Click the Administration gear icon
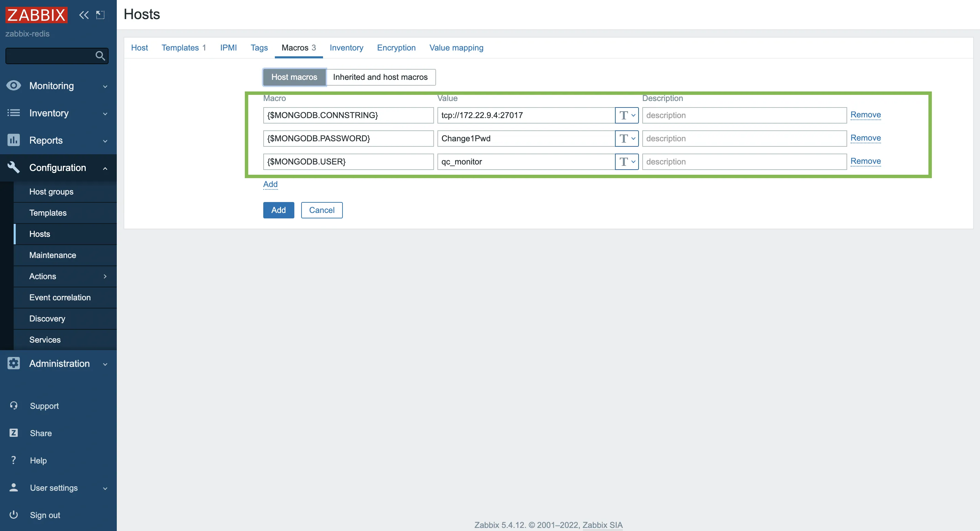The height and width of the screenshot is (531, 980). [14, 363]
